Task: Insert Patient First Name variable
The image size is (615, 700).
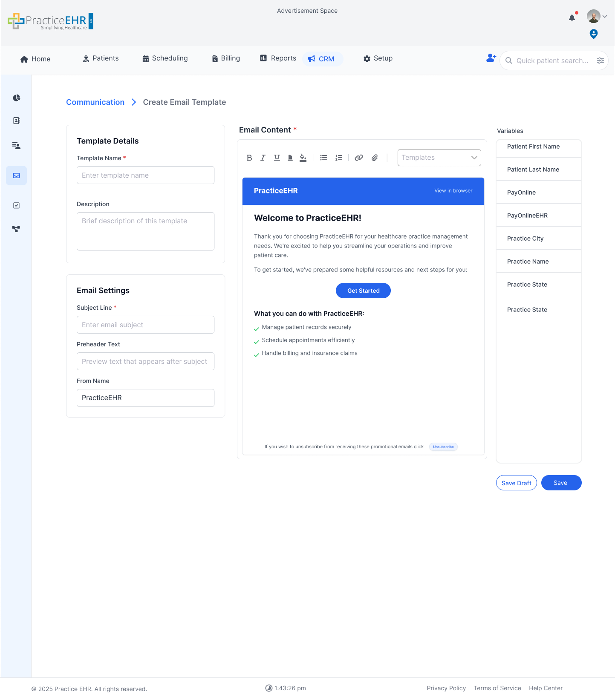Action: [x=539, y=147]
